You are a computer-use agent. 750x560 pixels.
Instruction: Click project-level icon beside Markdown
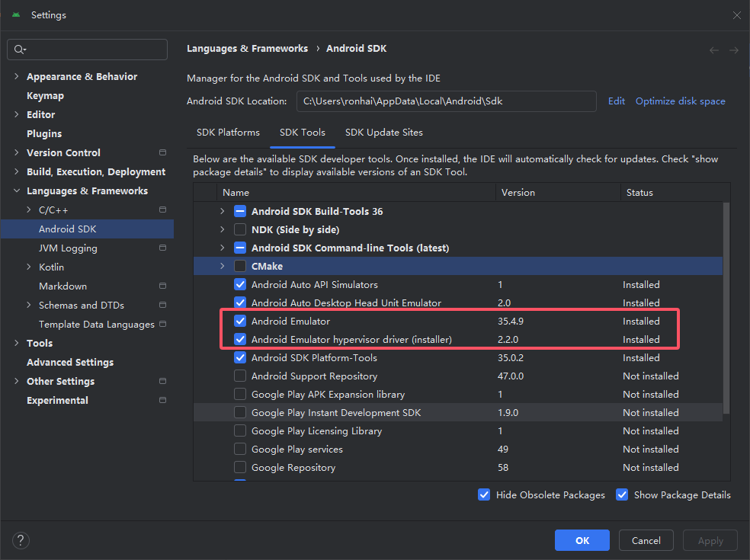click(162, 286)
